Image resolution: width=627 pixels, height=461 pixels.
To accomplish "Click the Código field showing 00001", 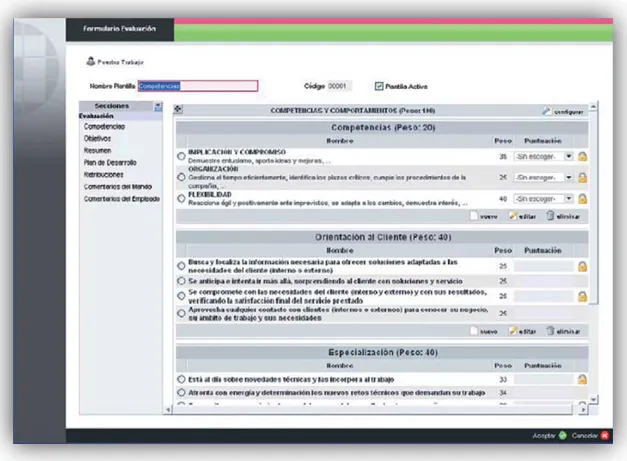I will click(x=339, y=86).
